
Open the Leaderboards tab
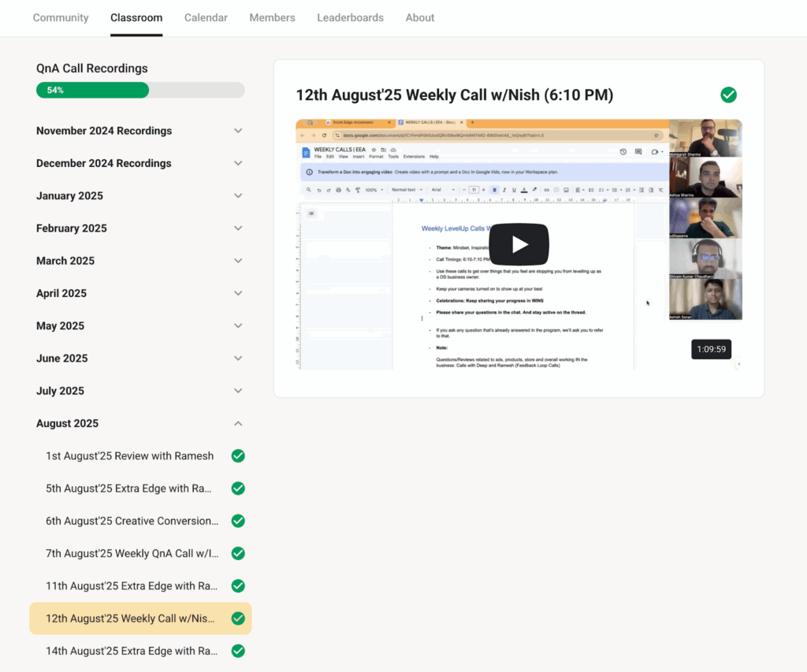click(x=350, y=17)
